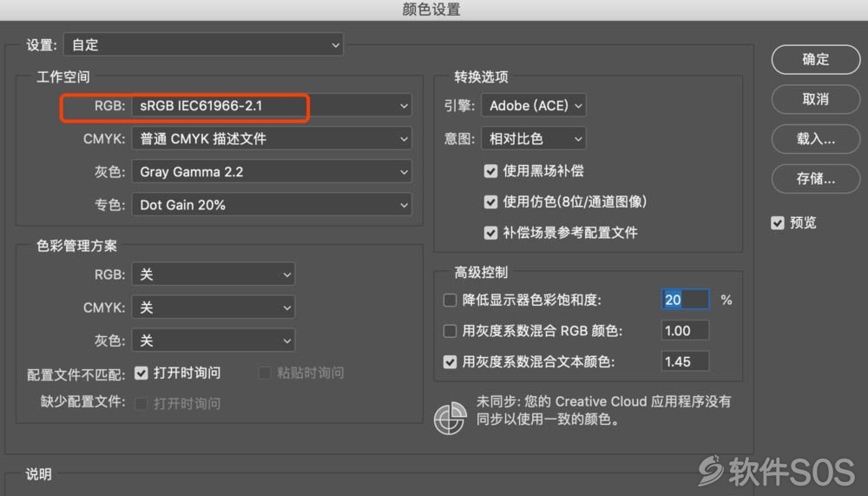Open the 设置 preset dropdown

(x=204, y=45)
